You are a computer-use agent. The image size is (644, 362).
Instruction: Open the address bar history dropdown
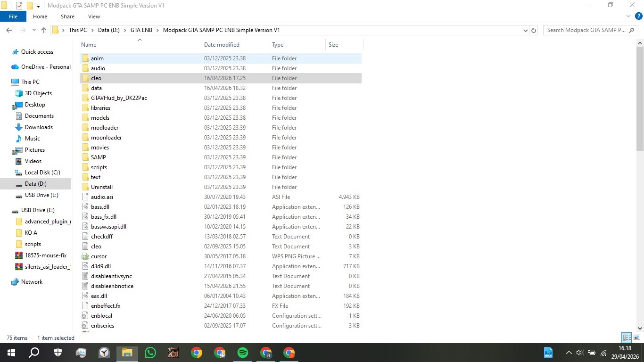(x=526, y=30)
